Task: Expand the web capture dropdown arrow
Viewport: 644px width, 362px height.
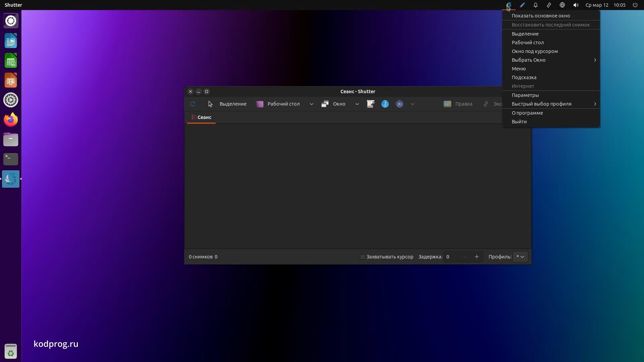Action: click(x=413, y=104)
